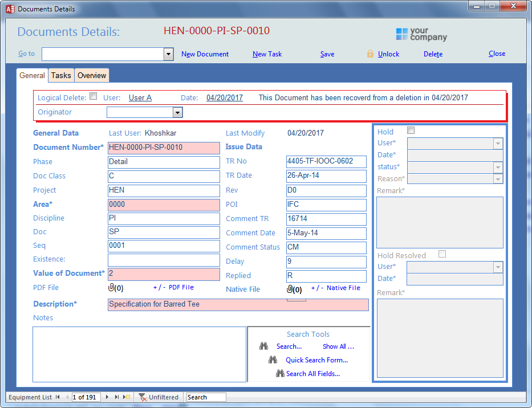Click the Phase field showing Detail
Image resolution: width=532 pixels, height=408 pixels.
[164, 162]
